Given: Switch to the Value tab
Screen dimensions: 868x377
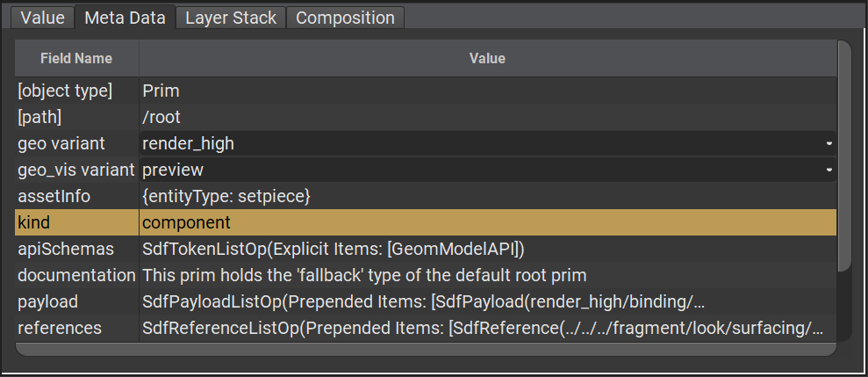Looking at the screenshot, I should coord(42,18).
